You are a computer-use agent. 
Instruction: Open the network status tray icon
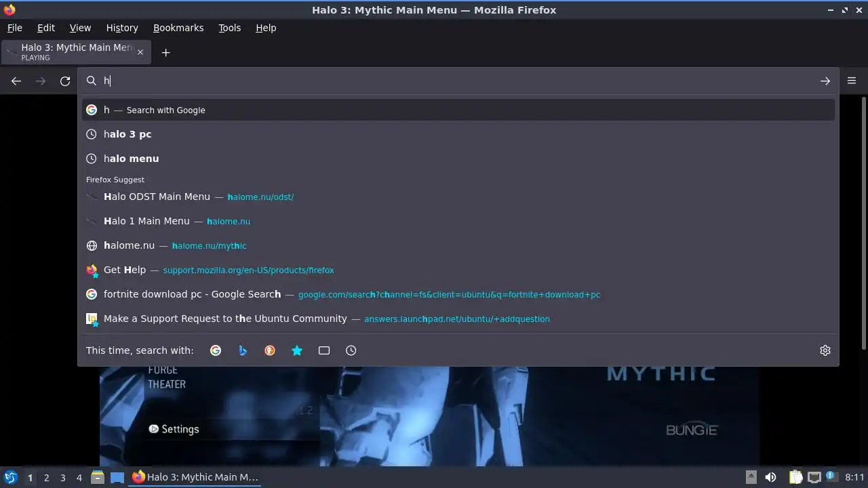point(814,477)
